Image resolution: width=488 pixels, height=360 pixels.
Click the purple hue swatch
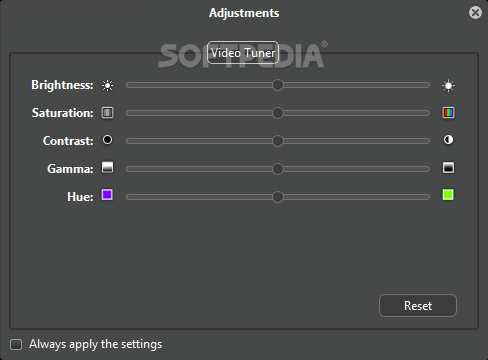coord(107,195)
